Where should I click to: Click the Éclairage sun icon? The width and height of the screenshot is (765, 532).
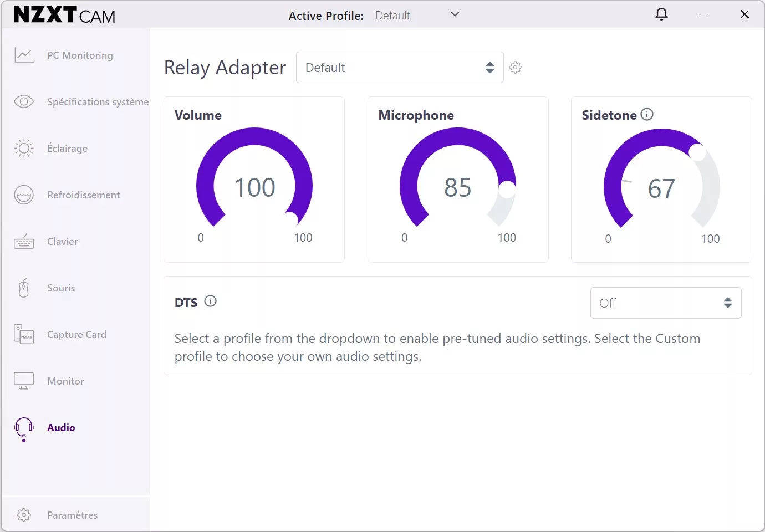[x=24, y=149]
